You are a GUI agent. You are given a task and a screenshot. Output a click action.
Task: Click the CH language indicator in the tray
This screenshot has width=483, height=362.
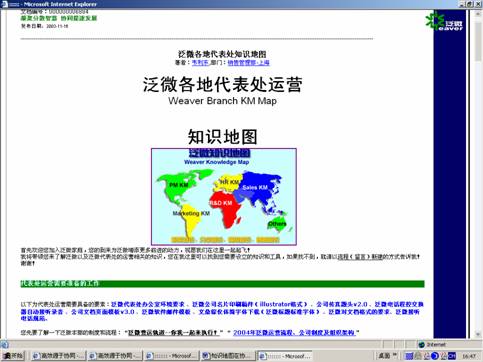click(x=452, y=356)
